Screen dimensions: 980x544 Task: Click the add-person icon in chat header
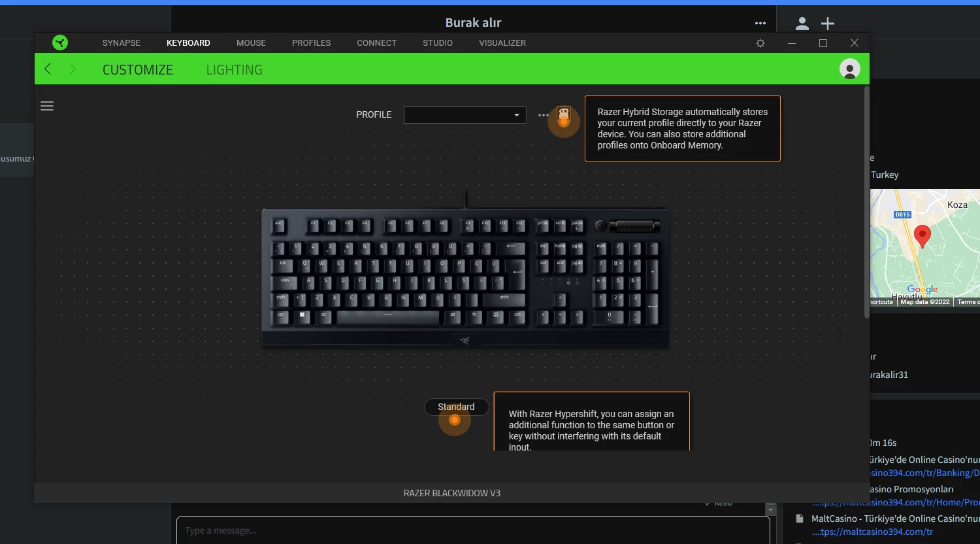802,24
